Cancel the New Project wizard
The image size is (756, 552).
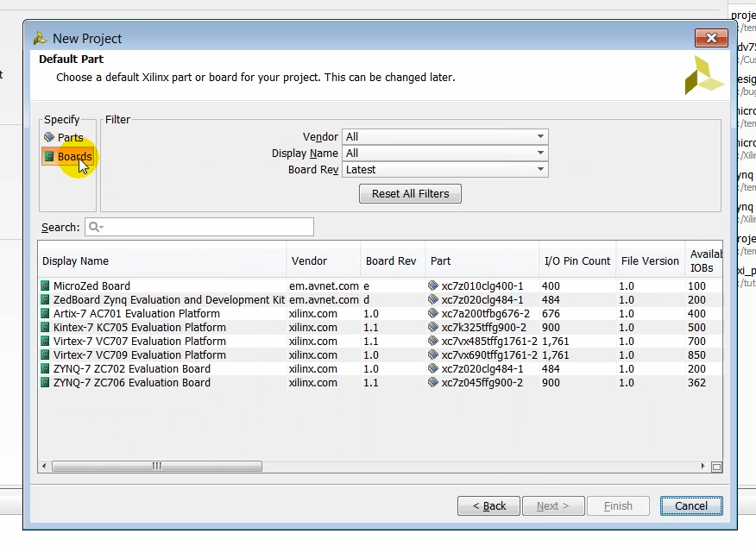coord(691,506)
